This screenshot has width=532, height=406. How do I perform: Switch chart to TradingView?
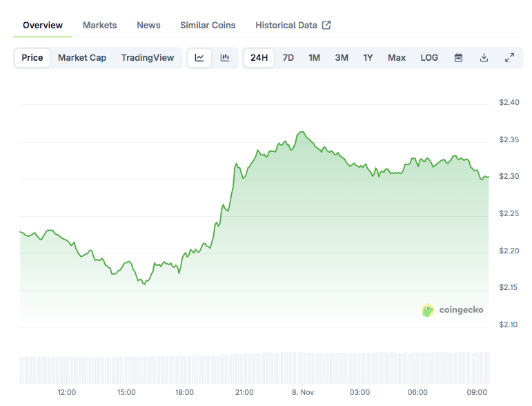(x=148, y=58)
